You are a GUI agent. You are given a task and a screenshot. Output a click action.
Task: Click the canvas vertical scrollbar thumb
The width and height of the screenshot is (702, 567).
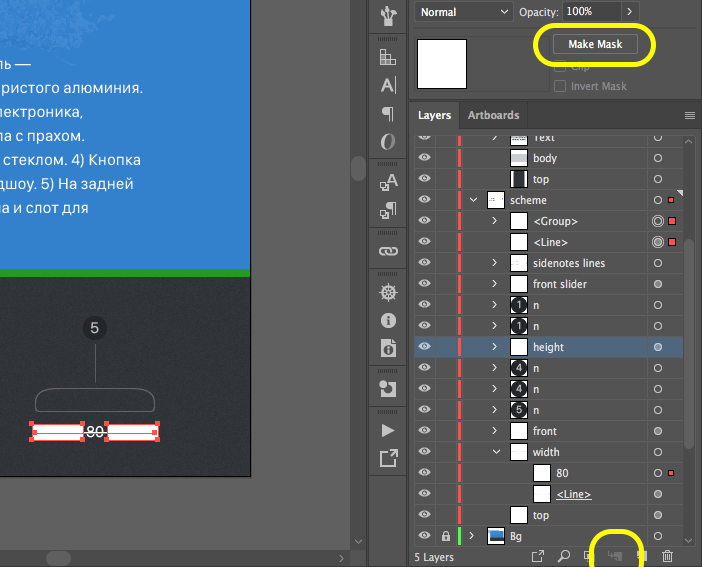point(358,168)
